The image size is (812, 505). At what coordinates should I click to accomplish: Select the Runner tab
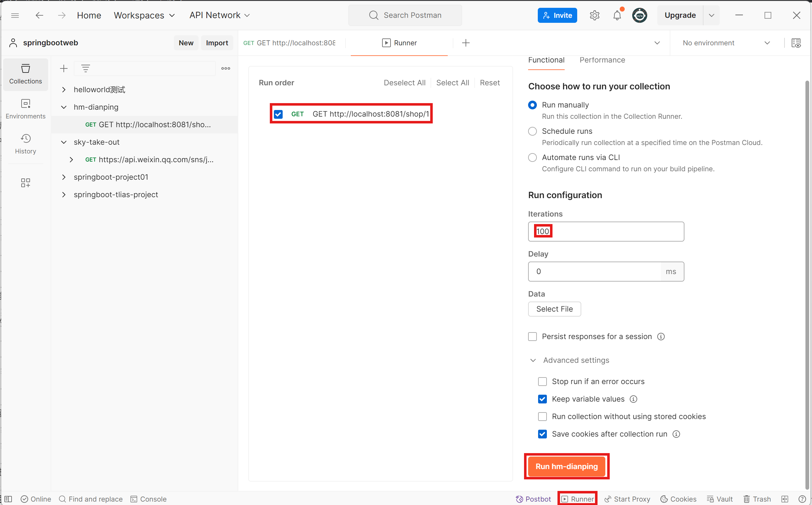click(399, 43)
